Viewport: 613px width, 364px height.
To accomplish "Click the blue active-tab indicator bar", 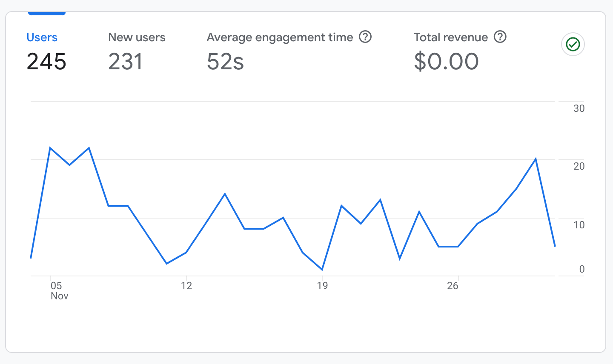I will [x=47, y=14].
